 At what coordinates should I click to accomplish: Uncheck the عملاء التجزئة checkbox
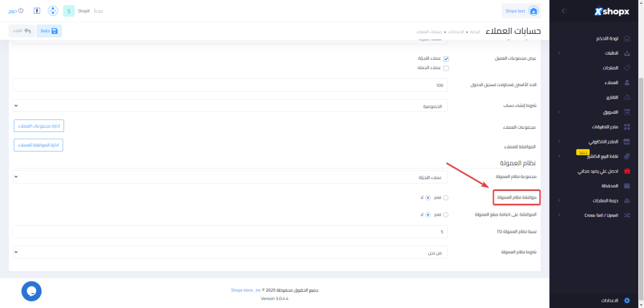[x=446, y=58]
